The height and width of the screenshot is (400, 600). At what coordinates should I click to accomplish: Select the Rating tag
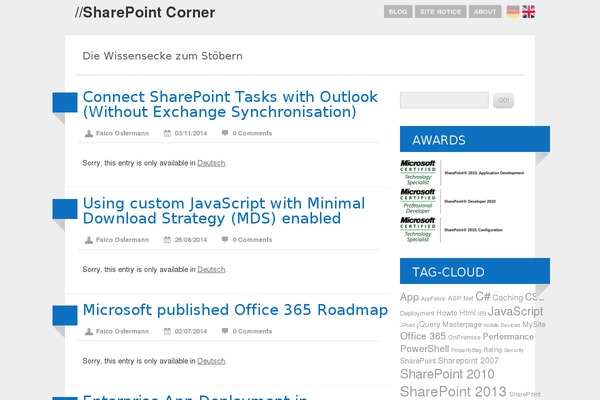492,350
